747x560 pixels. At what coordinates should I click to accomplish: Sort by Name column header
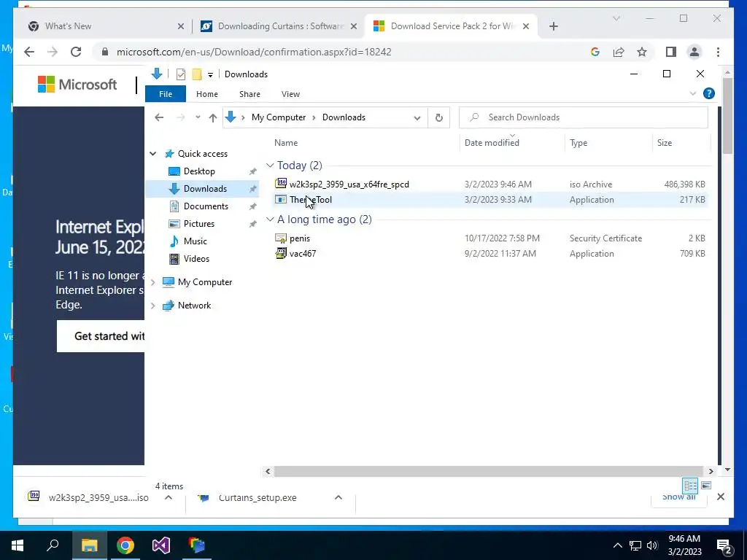(x=286, y=143)
